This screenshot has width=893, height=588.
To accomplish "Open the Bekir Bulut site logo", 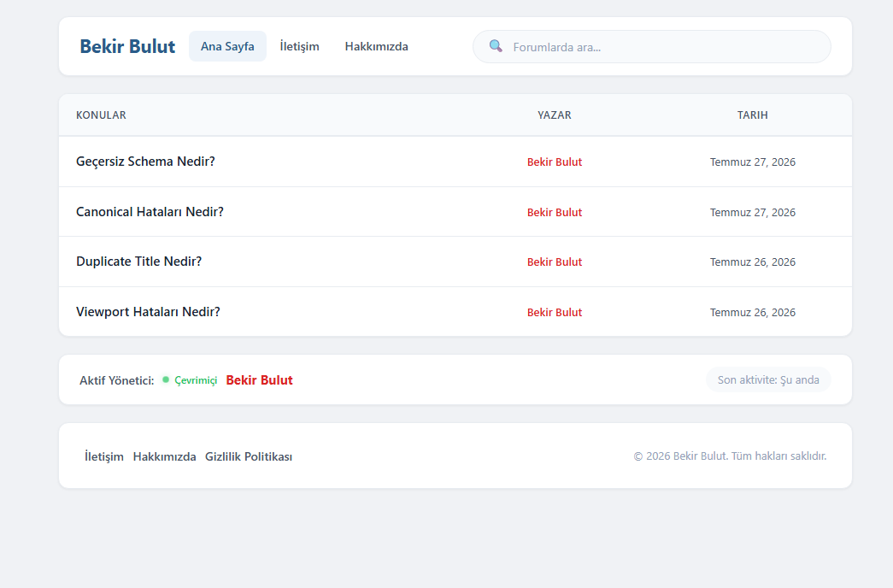I will (127, 46).
